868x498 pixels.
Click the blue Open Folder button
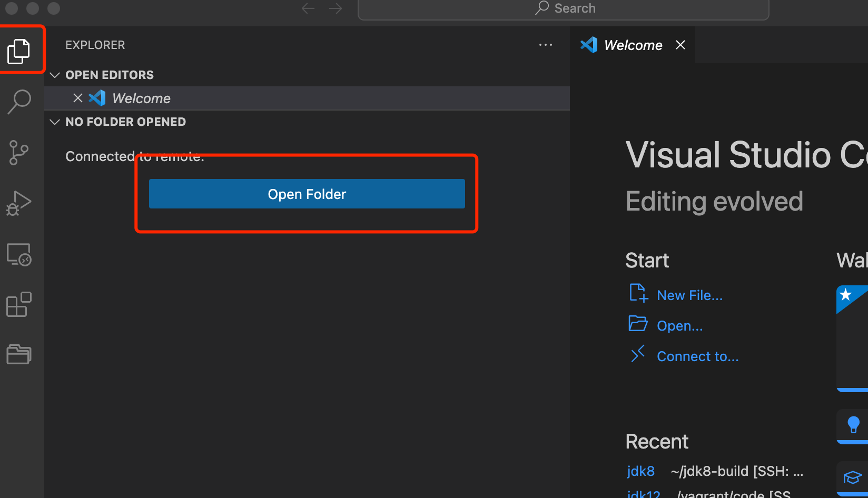[307, 194]
